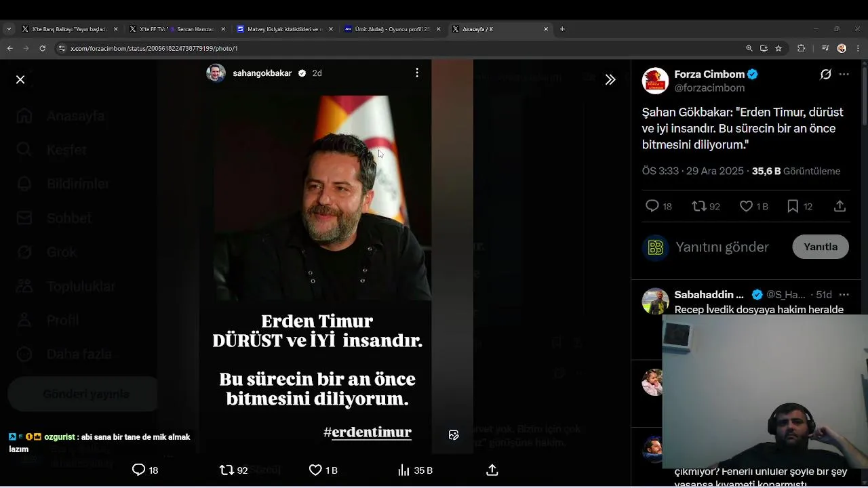Open the @forzacimbom handle
The height and width of the screenshot is (488, 868).
click(709, 88)
